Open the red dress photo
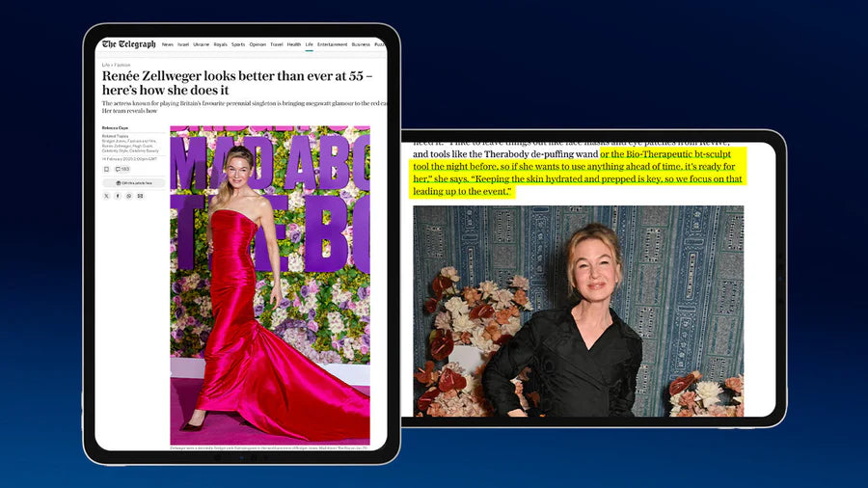 pos(270,285)
